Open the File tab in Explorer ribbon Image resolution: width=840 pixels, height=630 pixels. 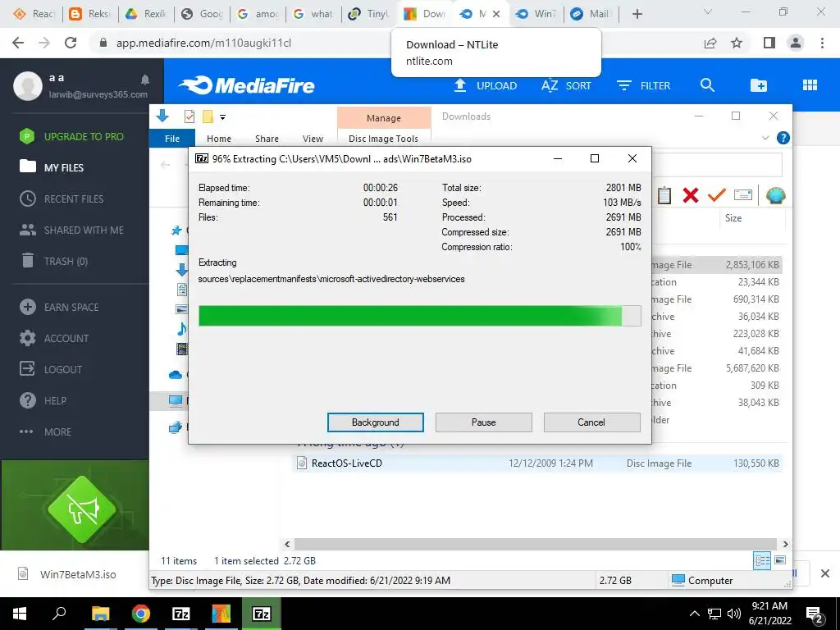coord(172,138)
